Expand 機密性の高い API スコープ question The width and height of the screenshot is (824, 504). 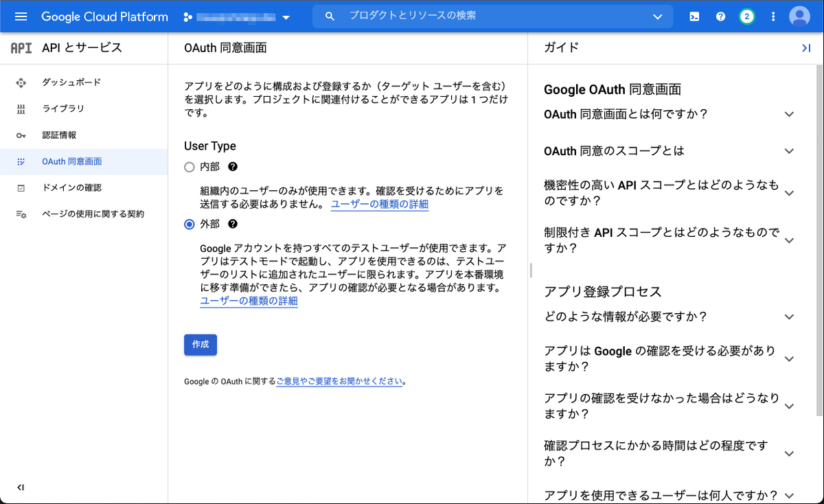(789, 194)
